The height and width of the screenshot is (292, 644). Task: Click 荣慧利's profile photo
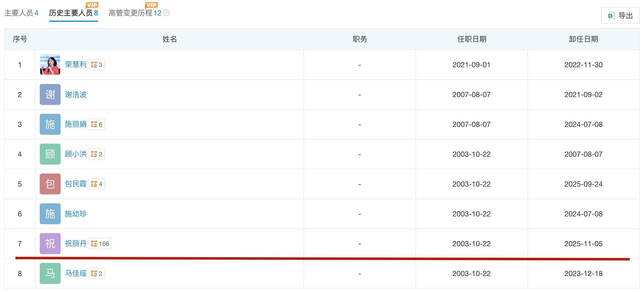pos(50,65)
